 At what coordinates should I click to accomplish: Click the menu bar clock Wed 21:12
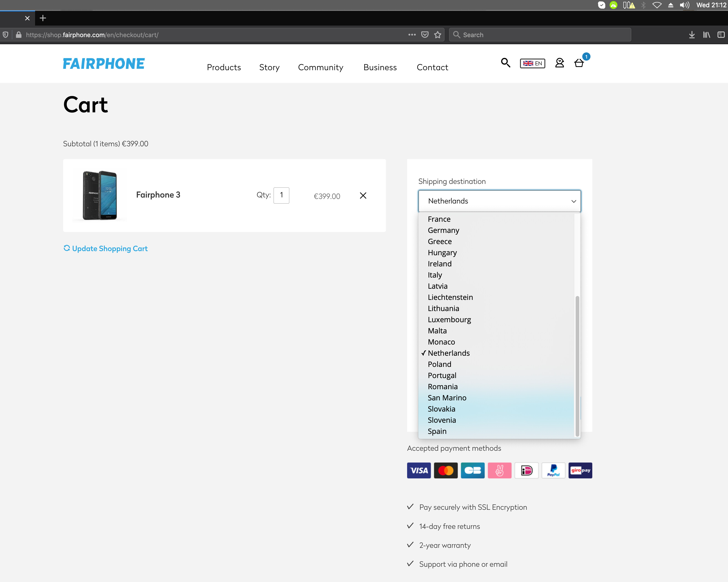[711, 5]
